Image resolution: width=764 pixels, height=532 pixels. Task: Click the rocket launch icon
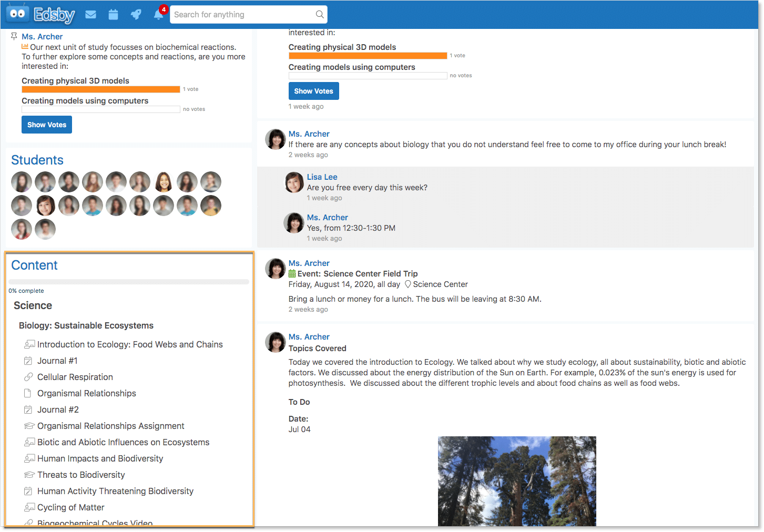(x=136, y=15)
